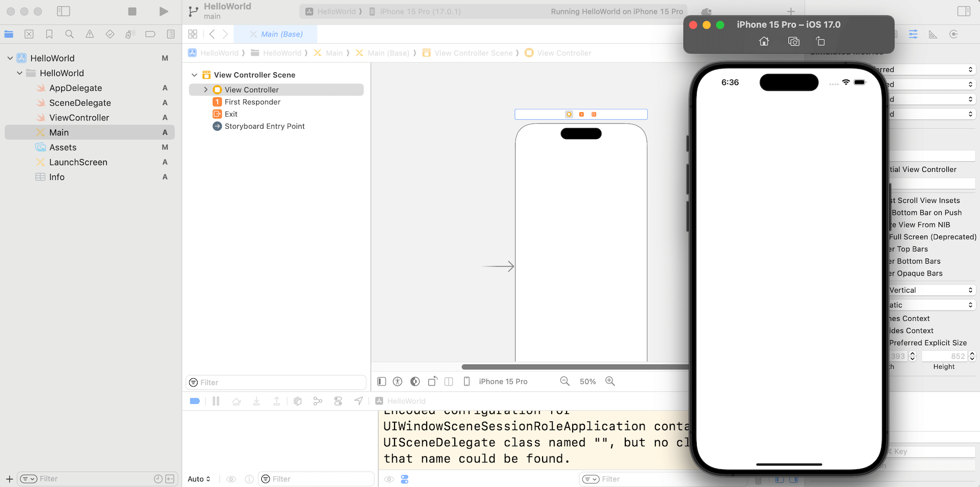Toggle the right inspector panel

click(x=964, y=11)
